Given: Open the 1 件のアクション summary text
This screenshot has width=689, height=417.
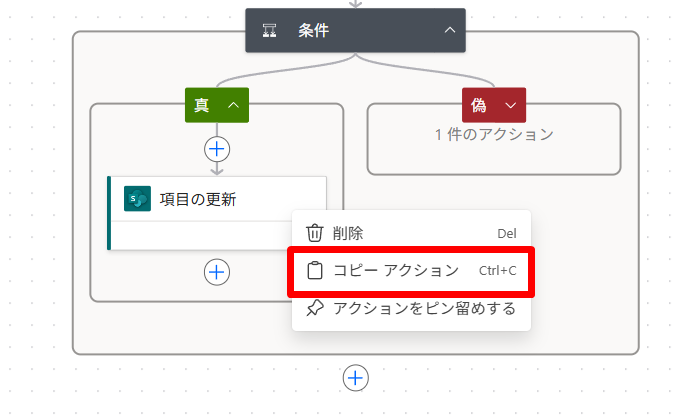Looking at the screenshot, I should [x=494, y=134].
